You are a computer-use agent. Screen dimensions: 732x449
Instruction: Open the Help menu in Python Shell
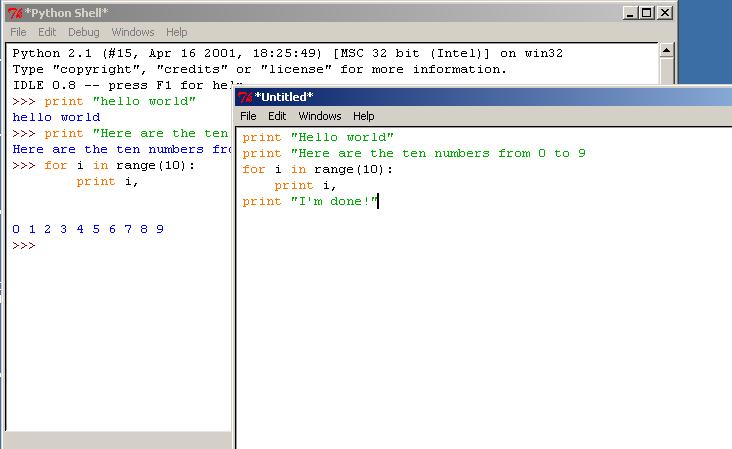176,32
